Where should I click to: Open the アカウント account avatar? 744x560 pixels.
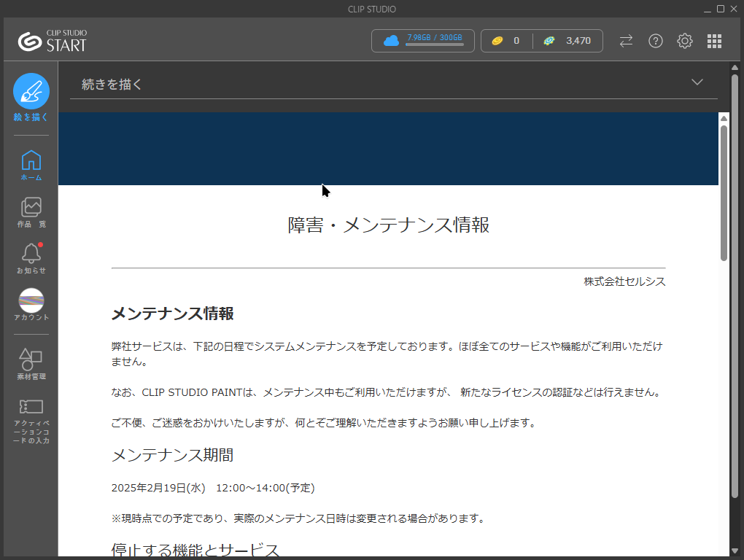coord(31,300)
